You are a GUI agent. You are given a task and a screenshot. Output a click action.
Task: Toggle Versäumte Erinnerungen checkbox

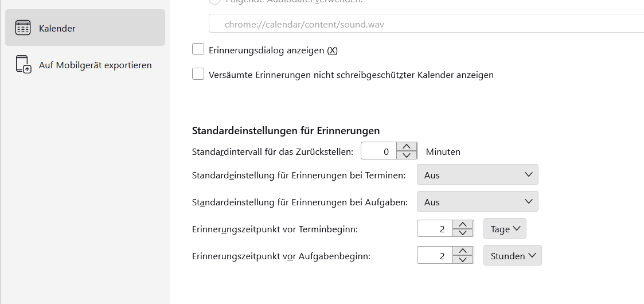point(198,74)
